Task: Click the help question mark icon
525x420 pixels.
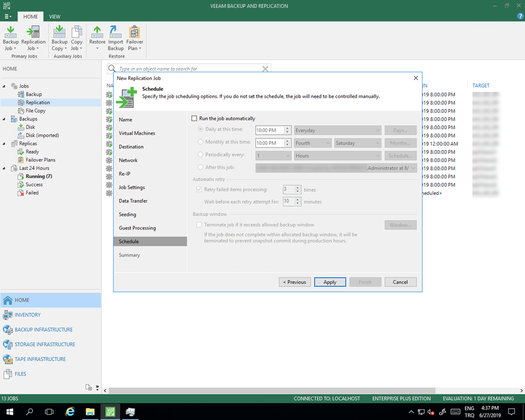Action: [x=520, y=16]
